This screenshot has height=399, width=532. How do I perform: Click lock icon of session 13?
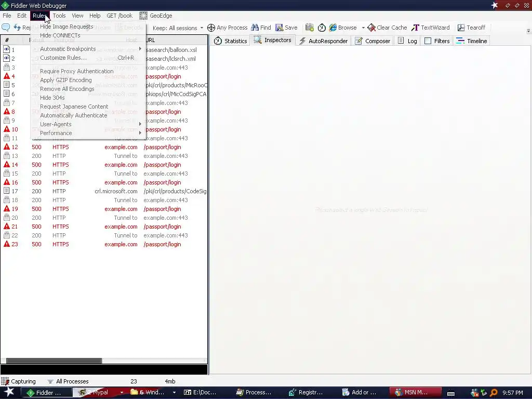(6, 156)
